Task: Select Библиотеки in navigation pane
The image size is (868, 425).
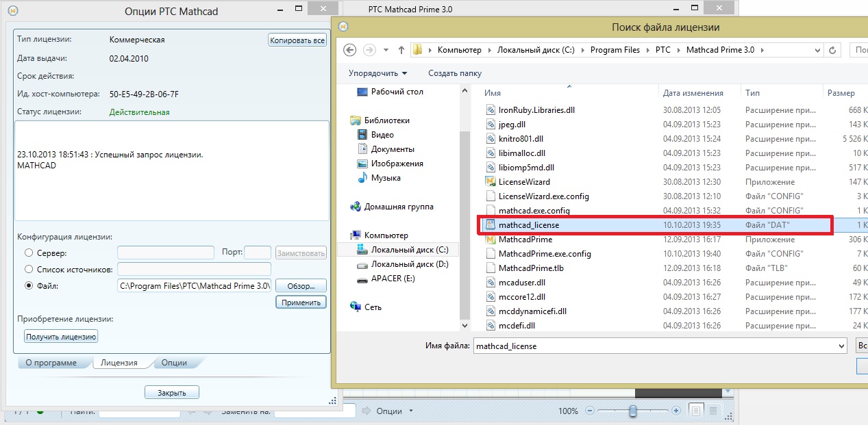Action: coord(387,120)
